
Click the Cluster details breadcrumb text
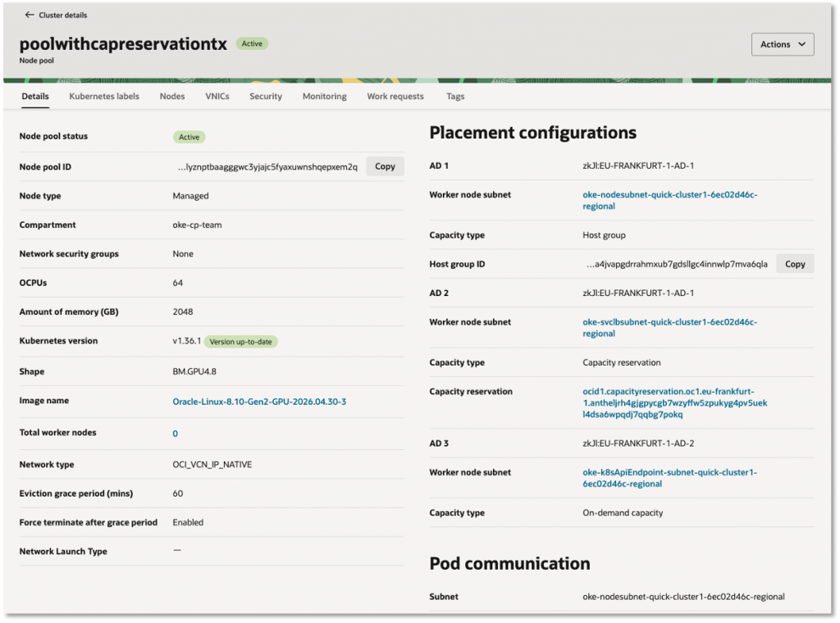[x=62, y=15]
